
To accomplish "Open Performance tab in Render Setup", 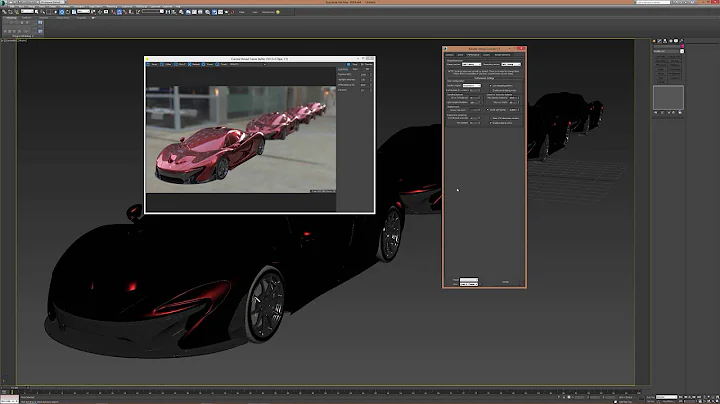I will coord(473,55).
